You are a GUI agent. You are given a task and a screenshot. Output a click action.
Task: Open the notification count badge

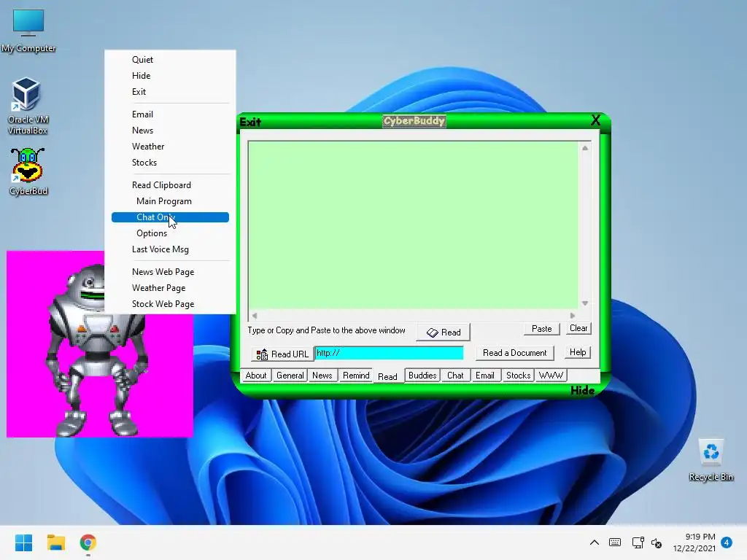coord(727,542)
